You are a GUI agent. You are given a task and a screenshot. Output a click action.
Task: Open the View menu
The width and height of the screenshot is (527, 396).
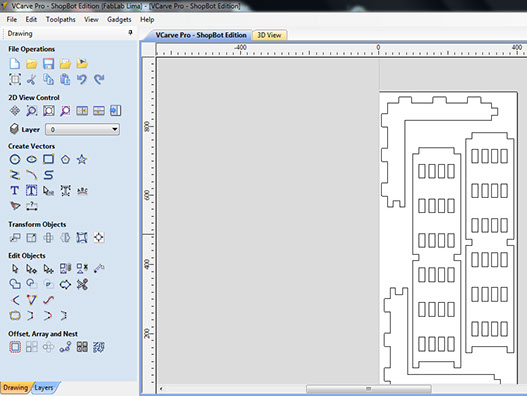click(91, 19)
